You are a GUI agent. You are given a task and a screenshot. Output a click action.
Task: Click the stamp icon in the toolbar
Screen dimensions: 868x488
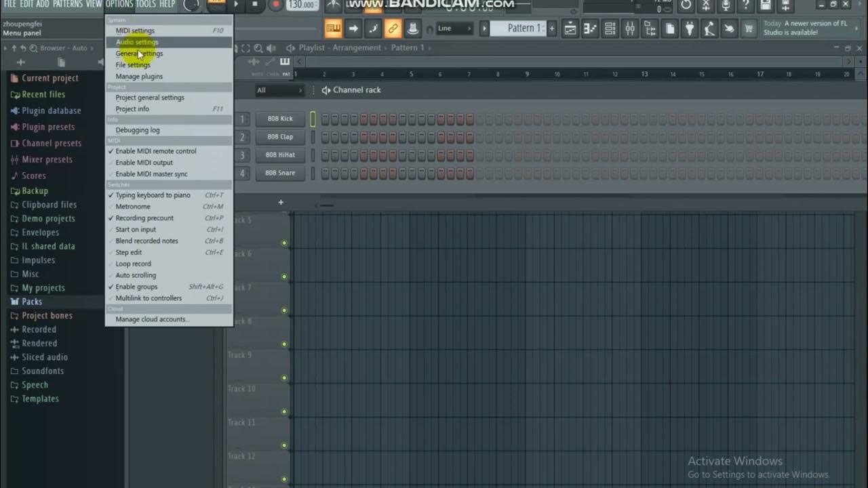pyautogui.click(x=412, y=28)
